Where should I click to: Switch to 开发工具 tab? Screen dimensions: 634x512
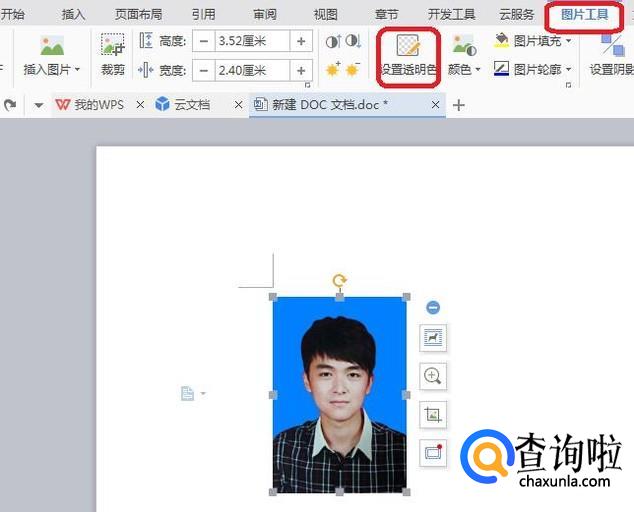click(452, 15)
